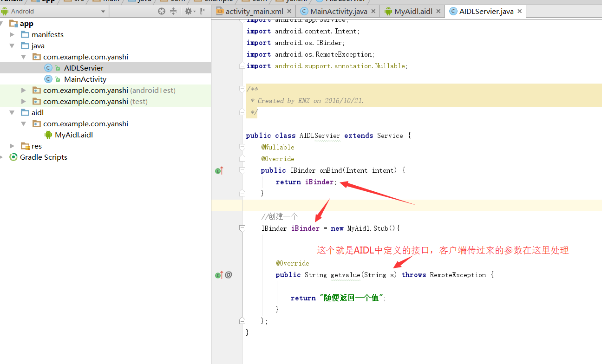
Task: Select MainActivity in the project tree
Action: 85,79
